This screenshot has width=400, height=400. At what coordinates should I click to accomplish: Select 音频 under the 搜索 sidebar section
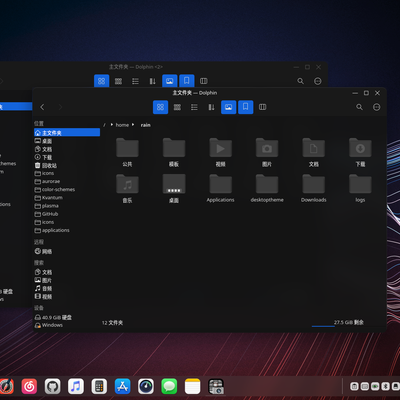[x=67, y=288]
